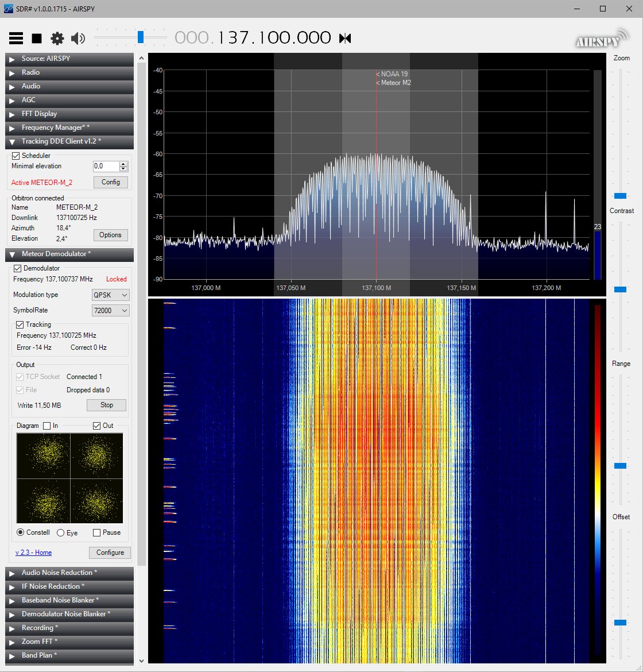Expand the Audio Noise Reduction panel

69,573
